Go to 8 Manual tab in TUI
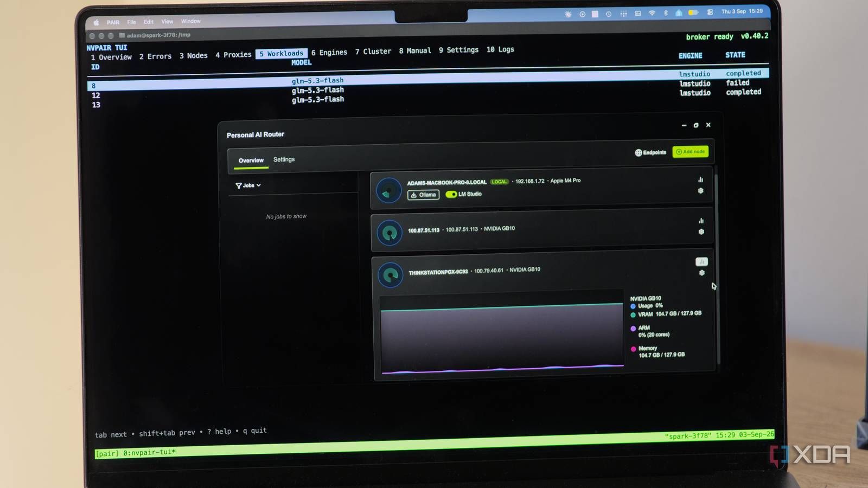Viewport: 868px width, 488px height. tap(415, 51)
